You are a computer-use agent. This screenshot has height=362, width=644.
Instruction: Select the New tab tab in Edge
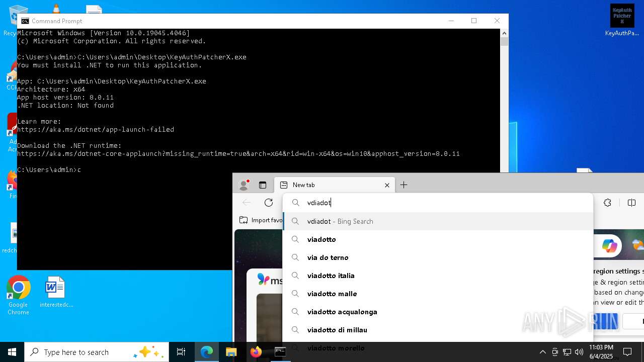pos(335,185)
